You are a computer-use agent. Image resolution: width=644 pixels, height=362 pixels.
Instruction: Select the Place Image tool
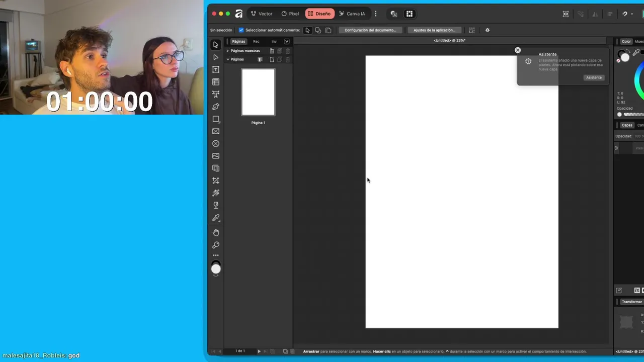tap(216, 156)
